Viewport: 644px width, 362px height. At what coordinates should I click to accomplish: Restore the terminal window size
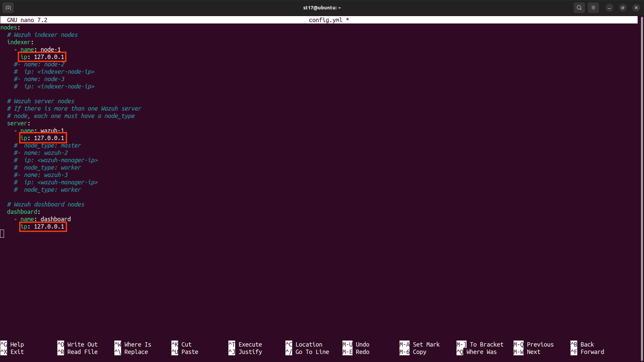623,8
